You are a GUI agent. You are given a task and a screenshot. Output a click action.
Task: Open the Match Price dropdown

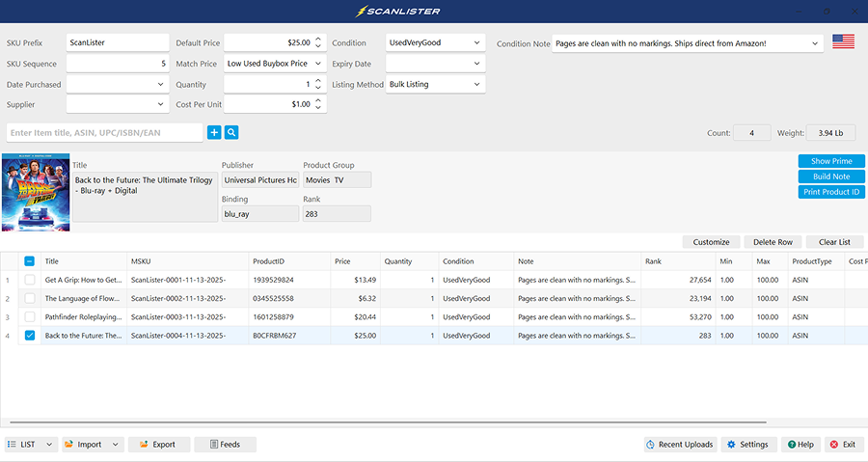point(275,64)
